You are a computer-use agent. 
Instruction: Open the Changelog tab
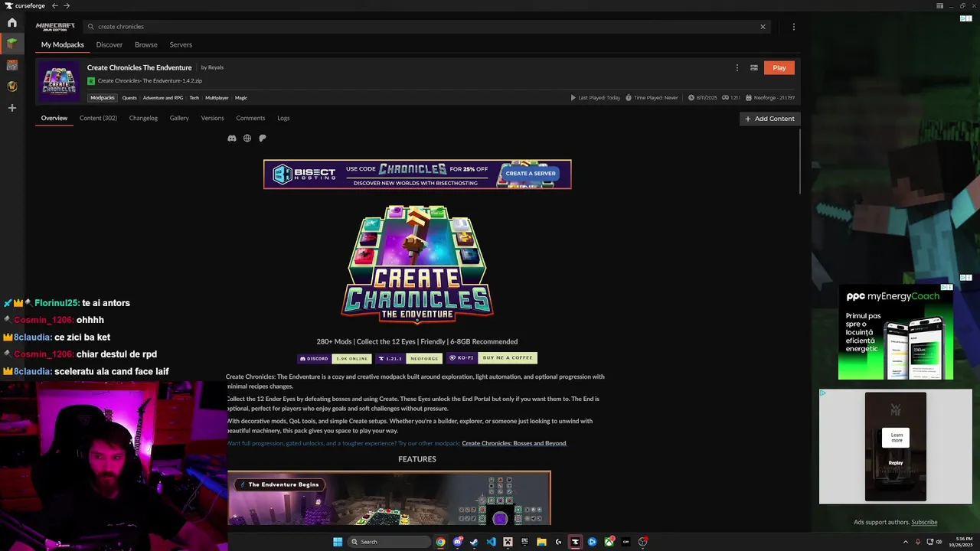143,118
